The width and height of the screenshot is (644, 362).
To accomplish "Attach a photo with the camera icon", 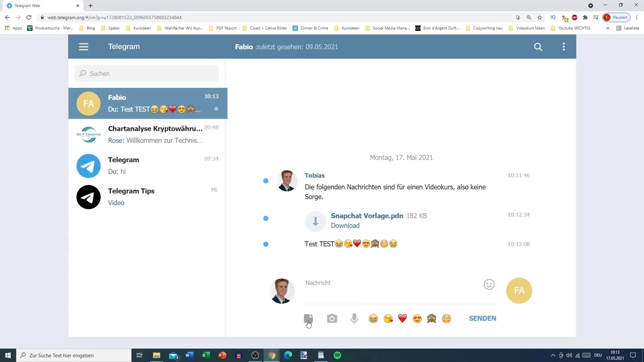I will tap(332, 318).
